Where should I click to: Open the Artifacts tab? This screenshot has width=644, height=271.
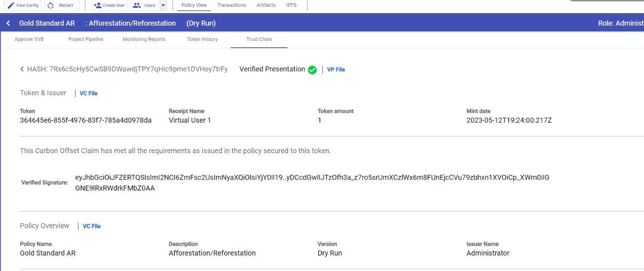point(266,5)
